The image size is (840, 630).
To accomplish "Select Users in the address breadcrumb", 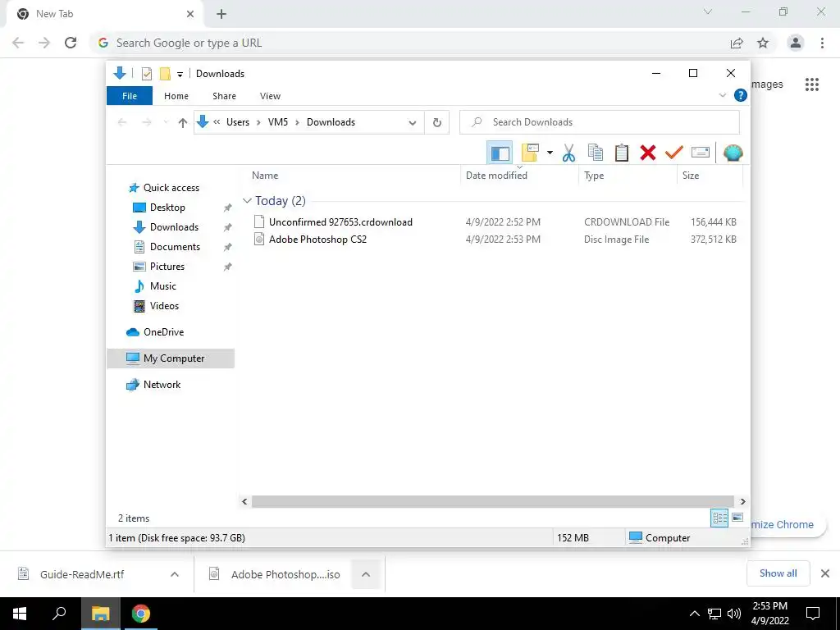I will click(x=238, y=122).
